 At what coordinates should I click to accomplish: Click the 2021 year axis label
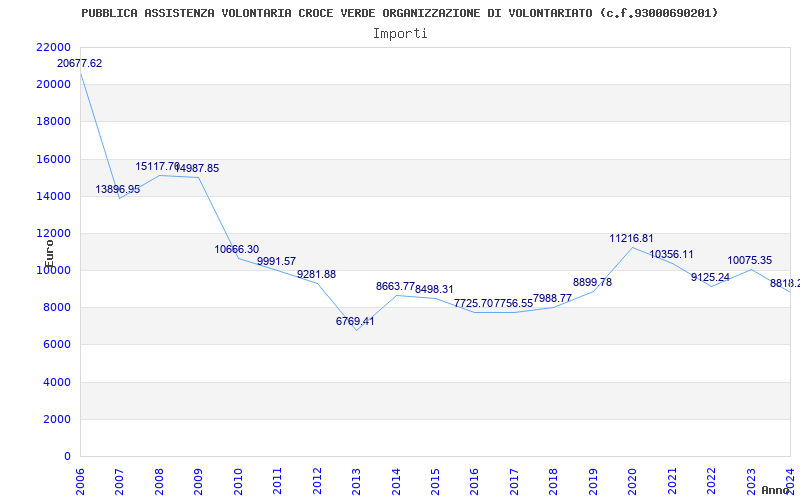672,481
